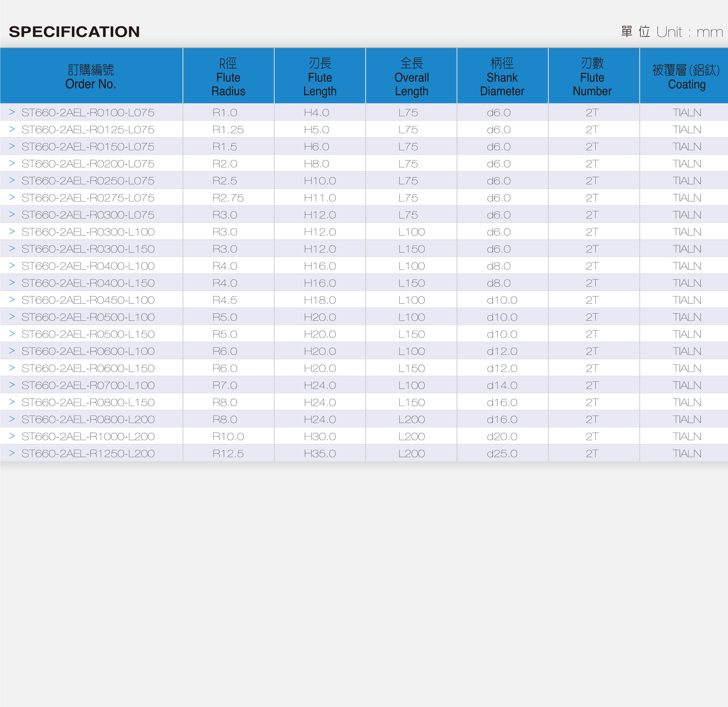Click the Flute Number column header
The image size is (728, 707).
(594, 76)
